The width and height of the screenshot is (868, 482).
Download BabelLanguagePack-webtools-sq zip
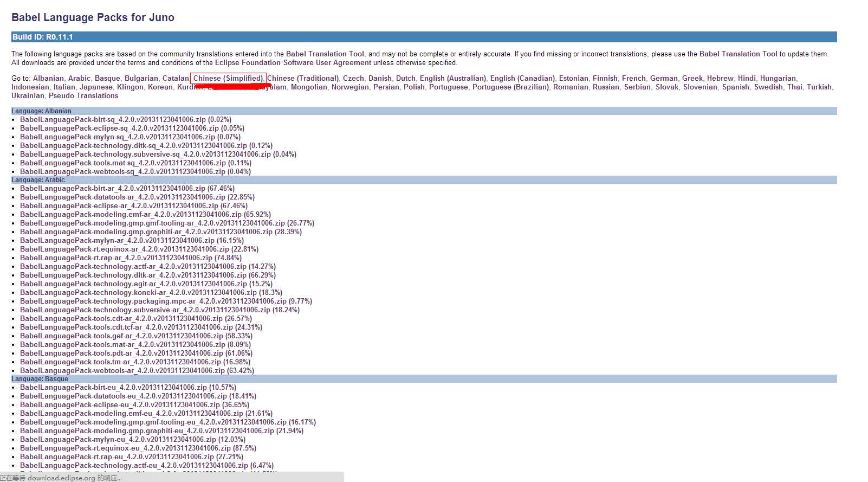coord(122,171)
